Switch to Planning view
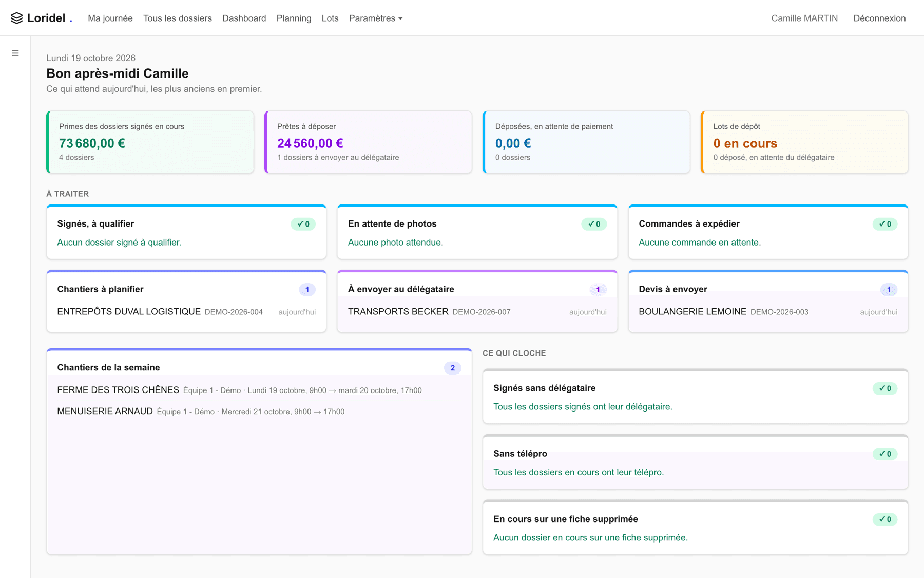The image size is (924, 578). click(294, 18)
